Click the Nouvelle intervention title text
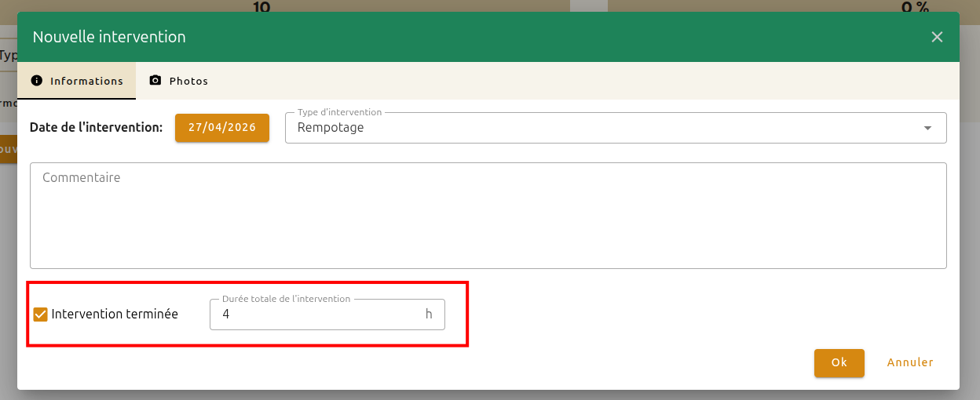980x400 pixels. 109,37
